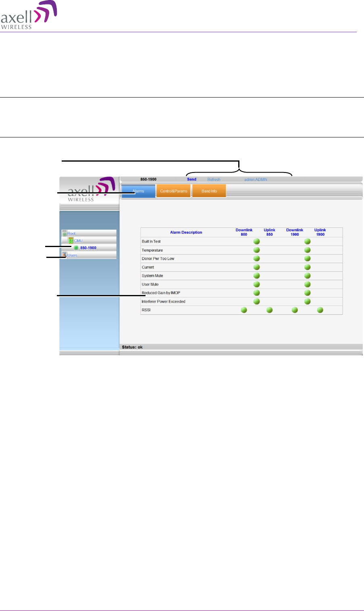This screenshot has height=611, width=364.
Task: Click Temperature 850 status indicator
Action: pyautogui.click(x=256, y=250)
